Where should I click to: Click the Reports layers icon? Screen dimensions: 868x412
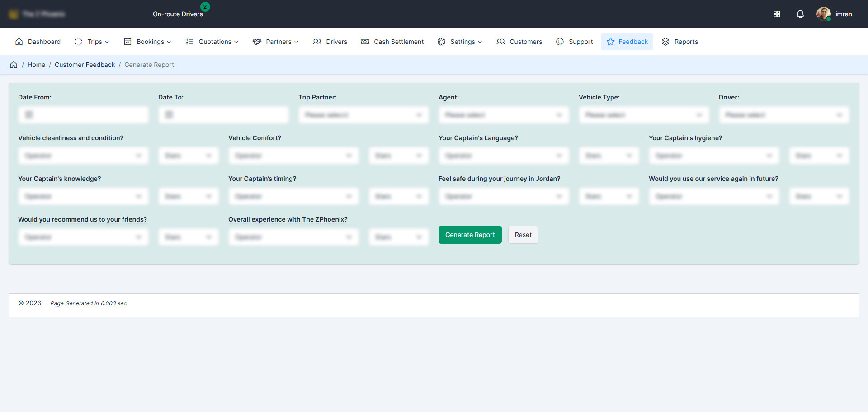(x=665, y=42)
